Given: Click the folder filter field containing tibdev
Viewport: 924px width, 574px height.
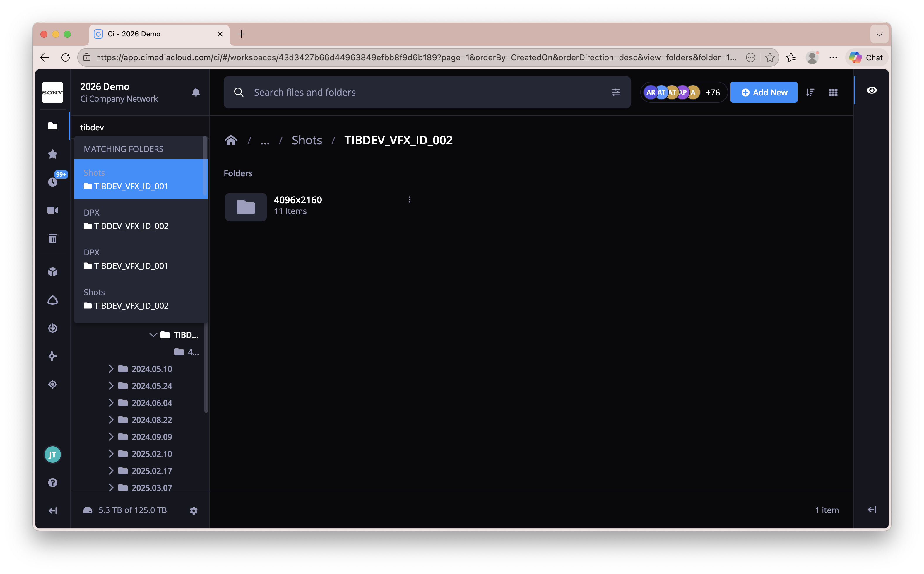Looking at the screenshot, I should [x=140, y=127].
